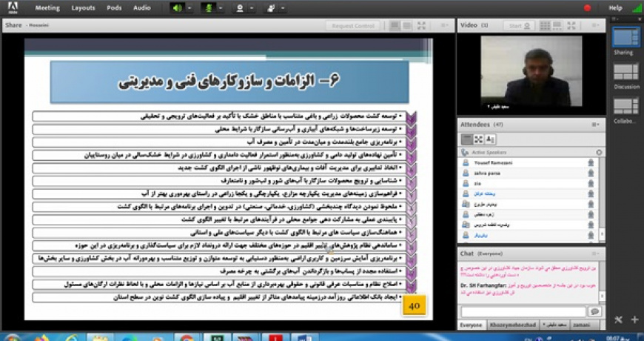
Task: Switch to the Khozeymehnezhad chat tab
Action: (513, 325)
